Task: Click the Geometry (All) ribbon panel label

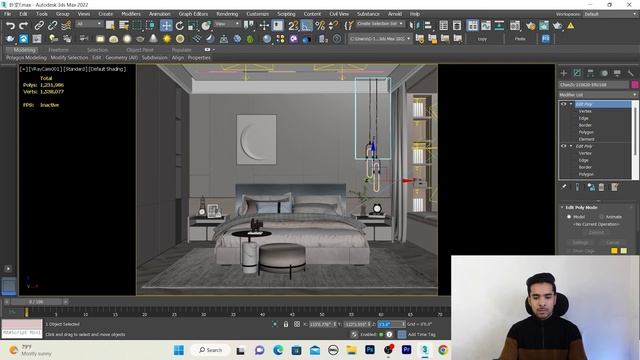Action: click(x=121, y=58)
